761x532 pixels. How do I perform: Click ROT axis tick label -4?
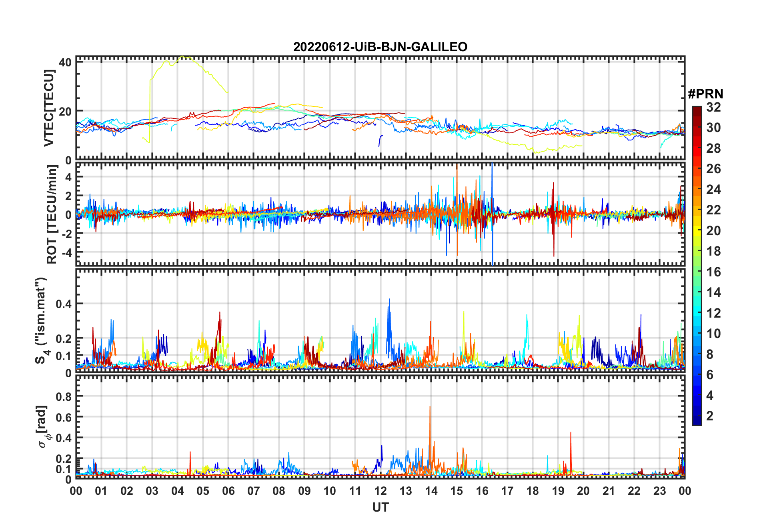66,252
